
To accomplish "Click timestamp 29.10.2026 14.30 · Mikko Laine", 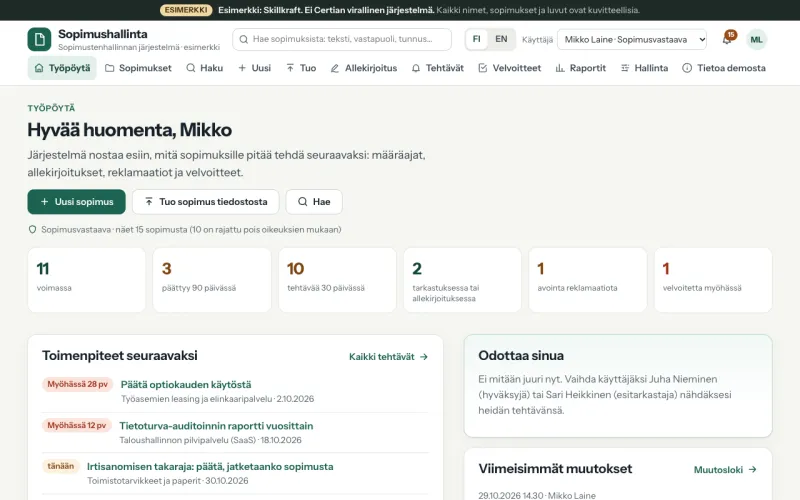I will (x=537, y=495).
